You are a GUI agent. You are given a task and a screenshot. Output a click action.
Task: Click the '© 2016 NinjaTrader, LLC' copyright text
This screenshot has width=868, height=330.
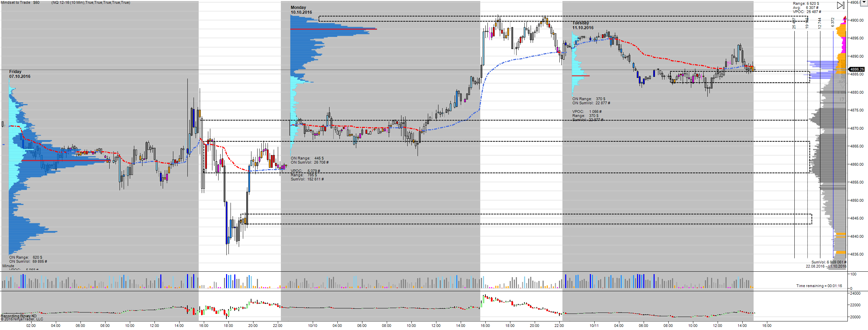tap(22, 319)
